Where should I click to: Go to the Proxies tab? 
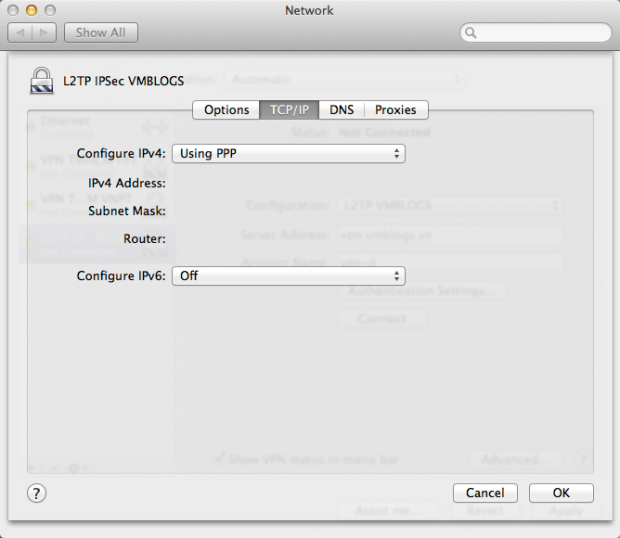click(x=396, y=110)
